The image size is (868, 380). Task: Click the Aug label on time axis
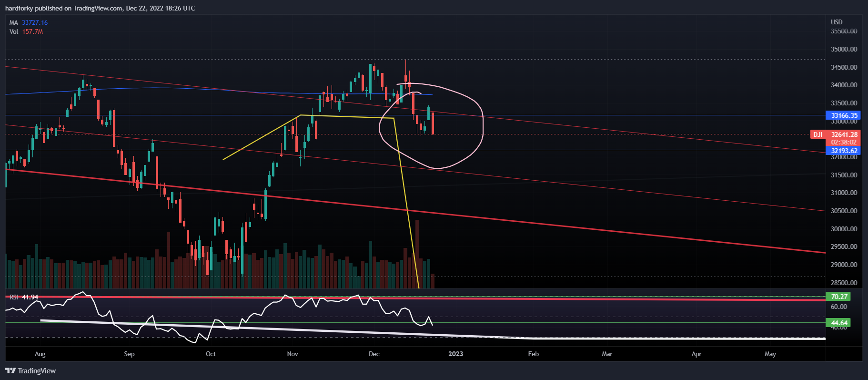[x=40, y=354]
